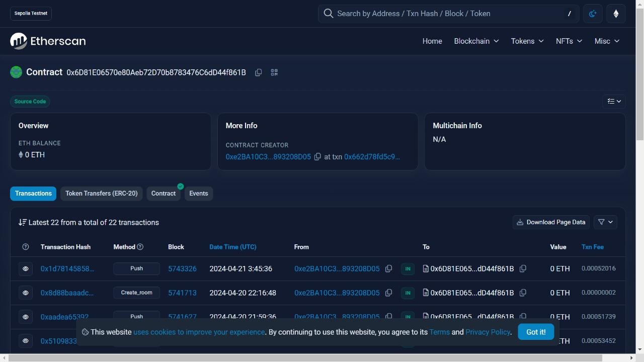The width and height of the screenshot is (644, 362).
Task: Open the page layout options dropdown
Action: 614,101
